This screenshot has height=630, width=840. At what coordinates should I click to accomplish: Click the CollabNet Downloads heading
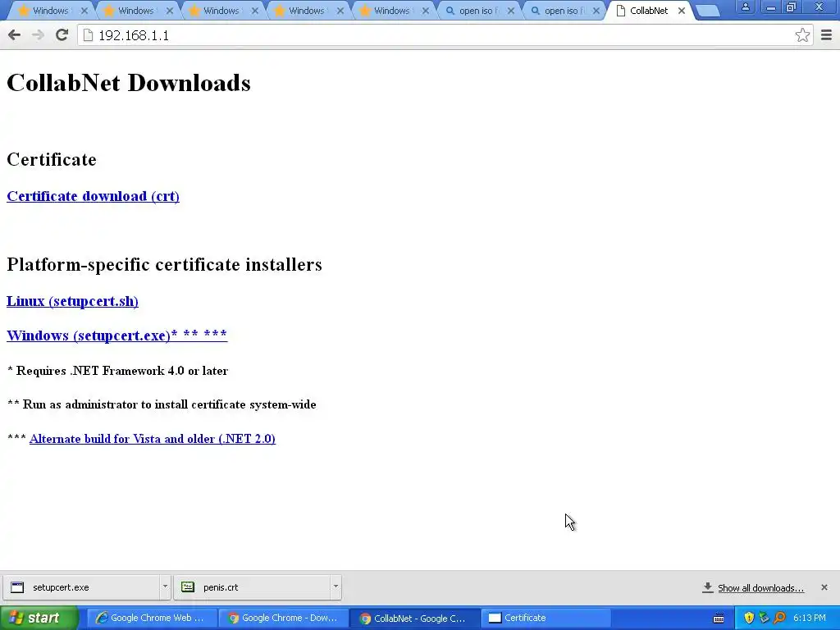[x=129, y=83]
